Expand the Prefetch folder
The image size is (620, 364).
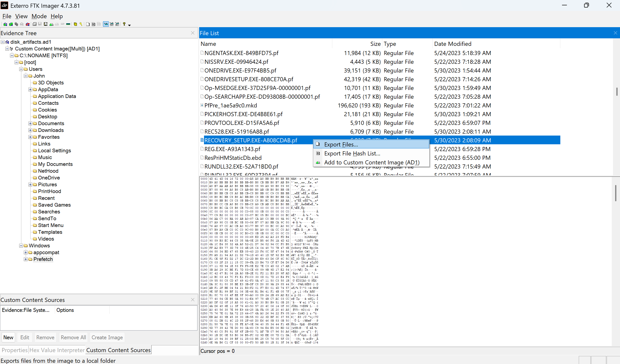pyautogui.click(x=26, y=259)
